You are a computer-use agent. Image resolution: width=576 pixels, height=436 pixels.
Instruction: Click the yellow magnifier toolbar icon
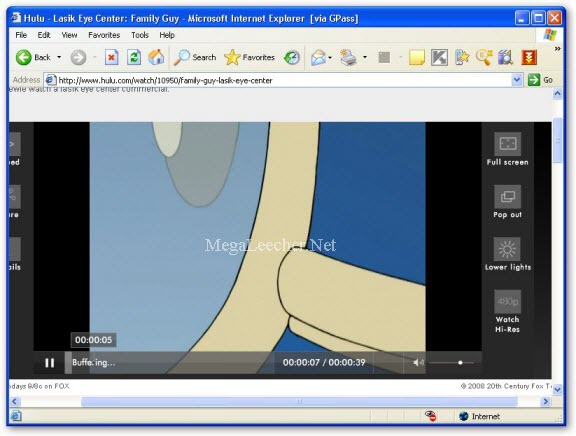coord(484,57)
